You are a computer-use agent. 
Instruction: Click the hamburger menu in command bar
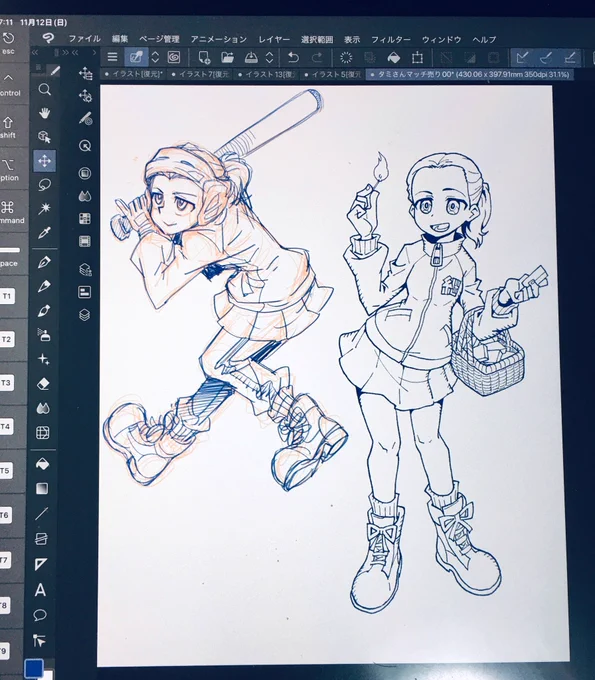pyautogui.click(x=113, y=57)
